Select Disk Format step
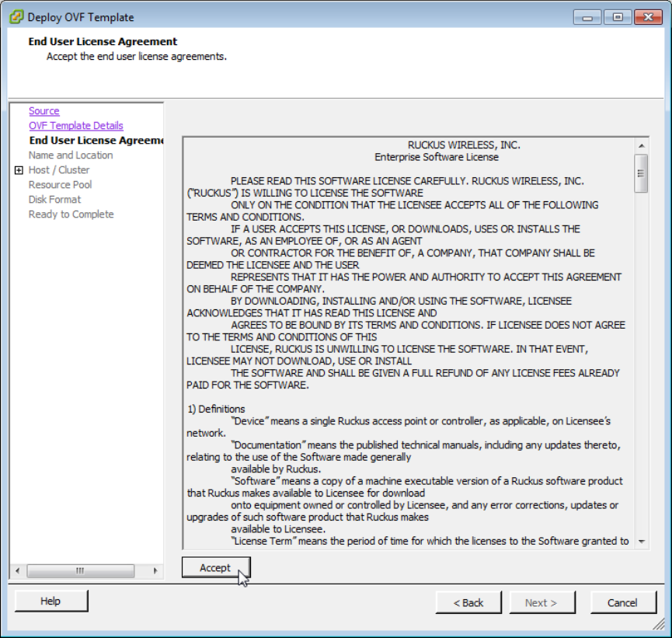Image resolution: width=672 pixels, height=638 pixels. pos(54,200)
